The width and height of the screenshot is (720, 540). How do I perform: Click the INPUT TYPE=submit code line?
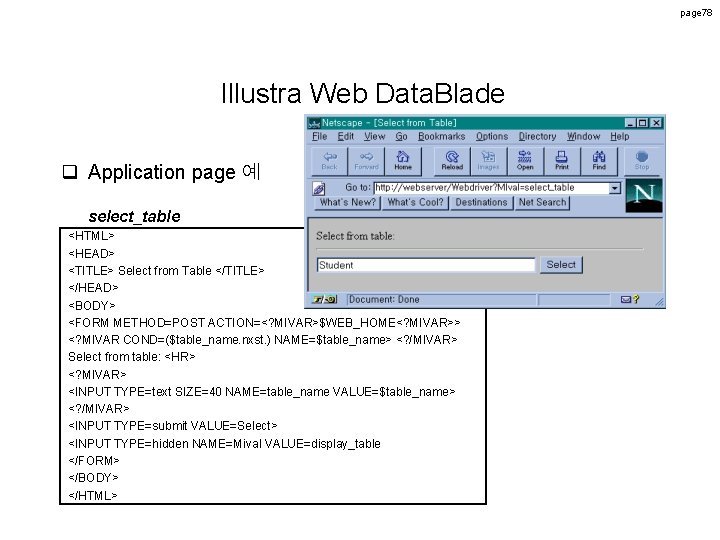pos(173,426)
